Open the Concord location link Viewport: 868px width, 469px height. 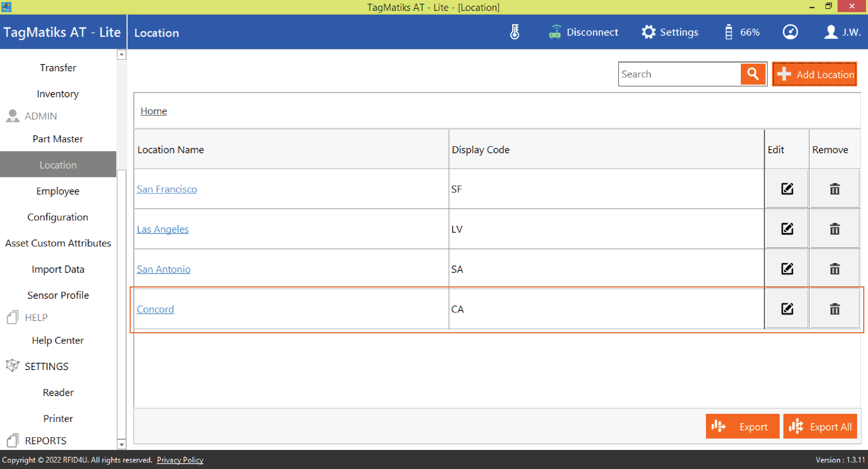click(x=155, y=309)
